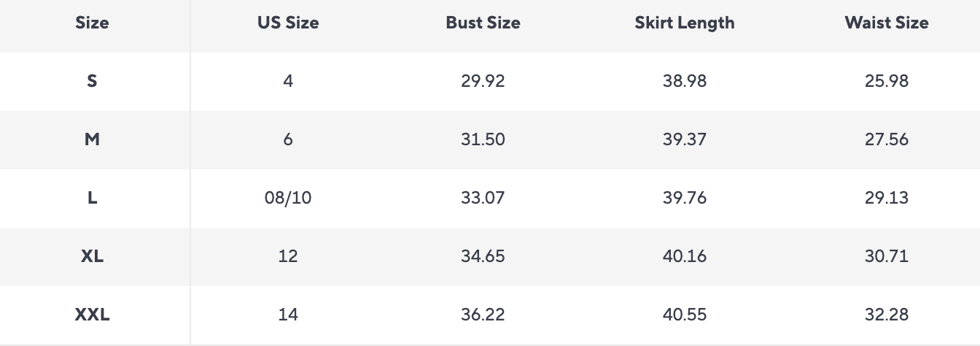Select waist size value 25.98
Image resolution: width=980 pixels, height=346 pixels.
click(x=887, y=81)
